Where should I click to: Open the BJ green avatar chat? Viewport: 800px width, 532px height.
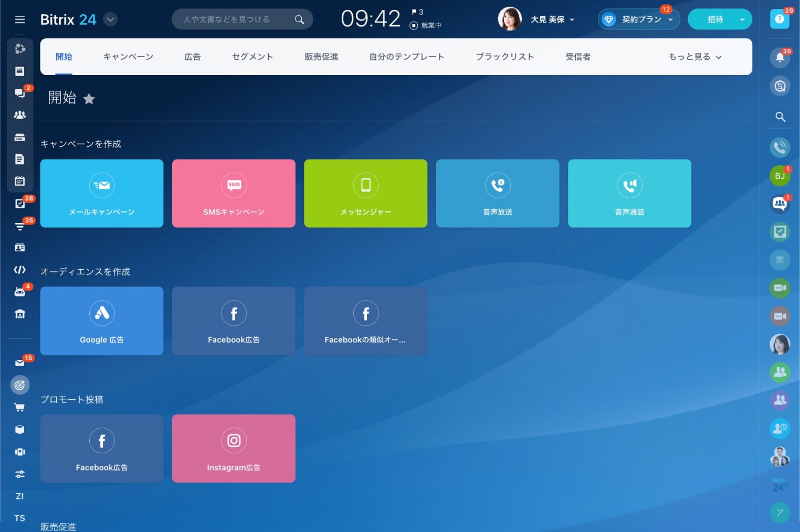pyautogui.click(x=780, y=176)
